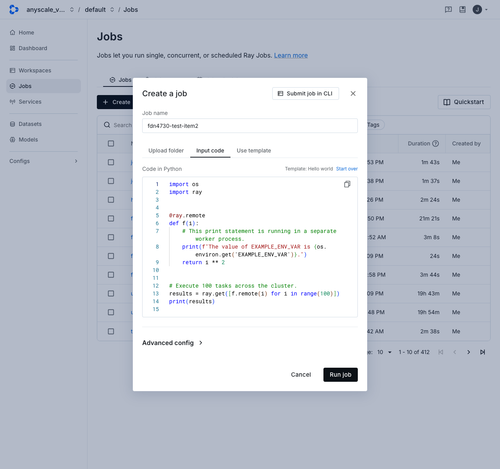The image size is (500, 469).
Task: Open the rows per page dropdown
Action: tap(384, 352)
